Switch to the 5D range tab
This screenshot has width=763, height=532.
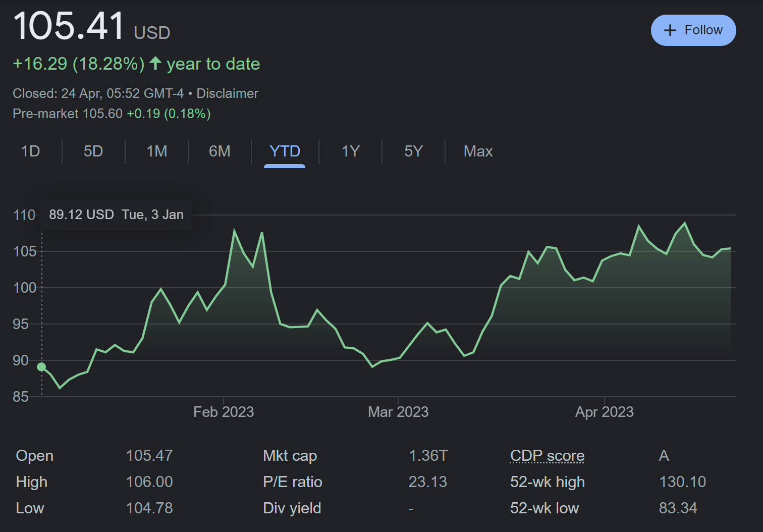[x=93, y=151]
